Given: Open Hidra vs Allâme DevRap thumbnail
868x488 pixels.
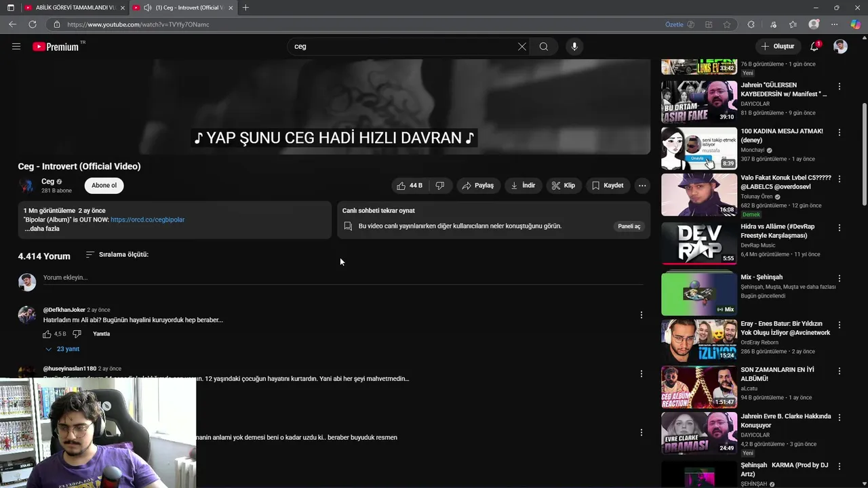Looking at the screenshot, I should click(x=699, y=243).
